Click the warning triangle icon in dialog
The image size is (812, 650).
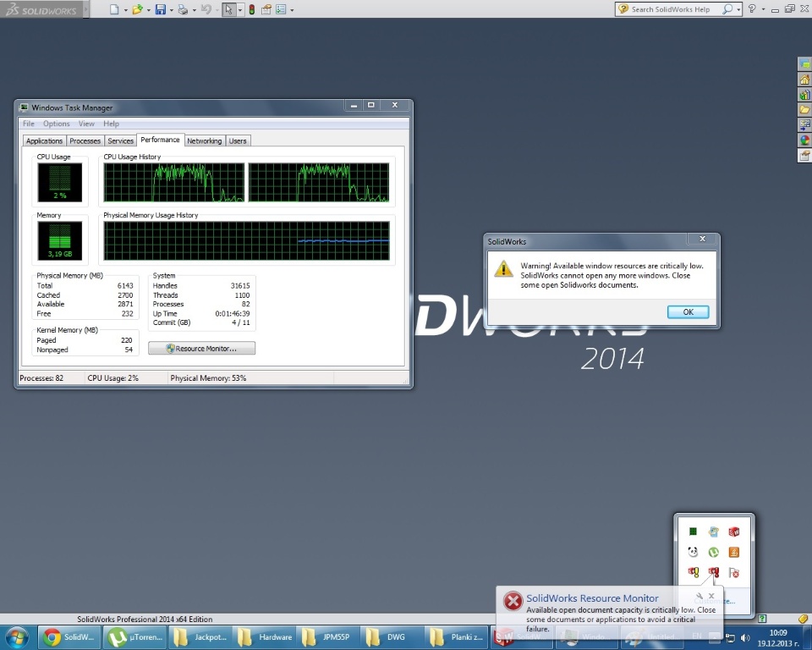(503, 269)
